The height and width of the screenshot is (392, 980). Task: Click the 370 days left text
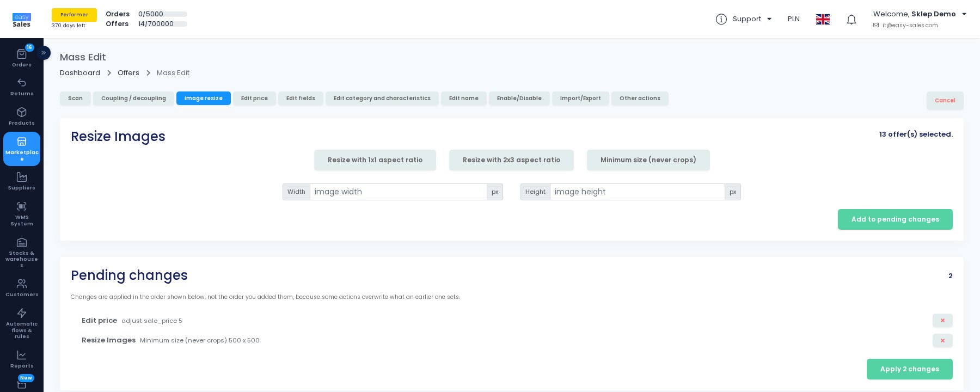pos(69,26)
